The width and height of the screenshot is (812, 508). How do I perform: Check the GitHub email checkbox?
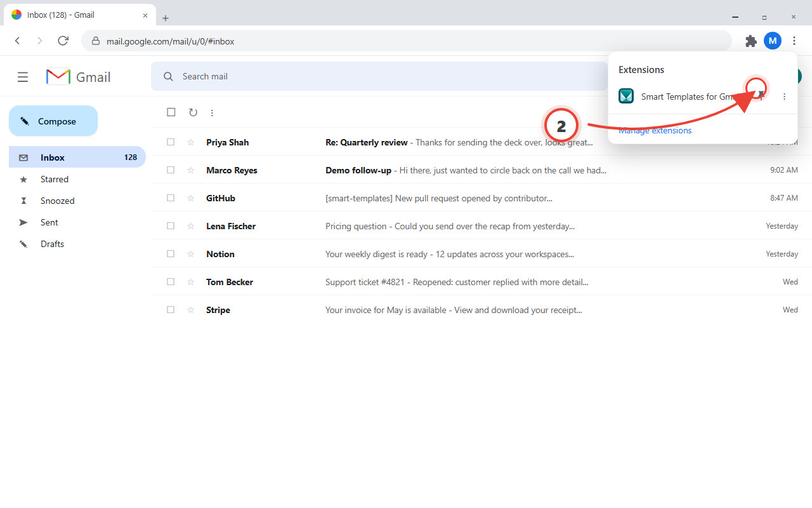[x=171, y=198]
